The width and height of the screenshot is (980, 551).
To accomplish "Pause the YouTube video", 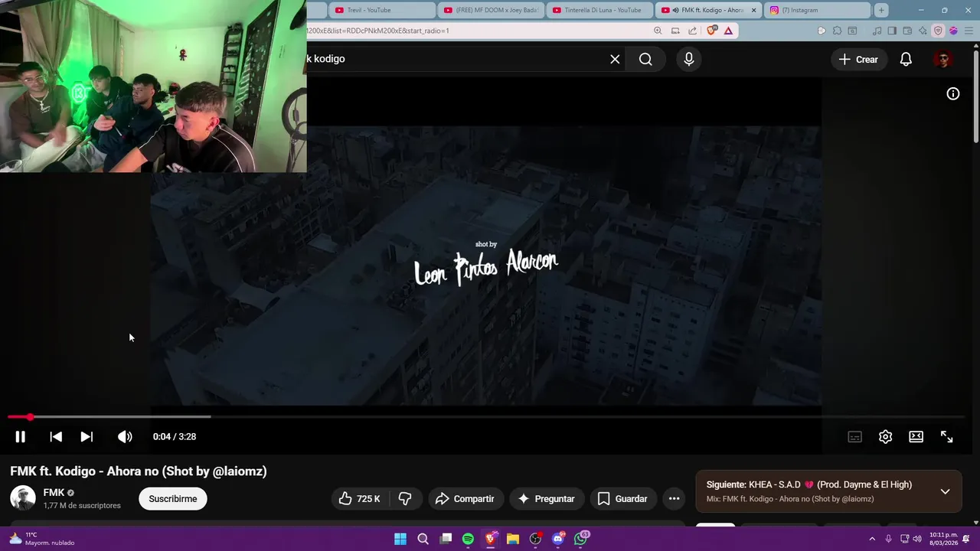I will click(20, 437).
